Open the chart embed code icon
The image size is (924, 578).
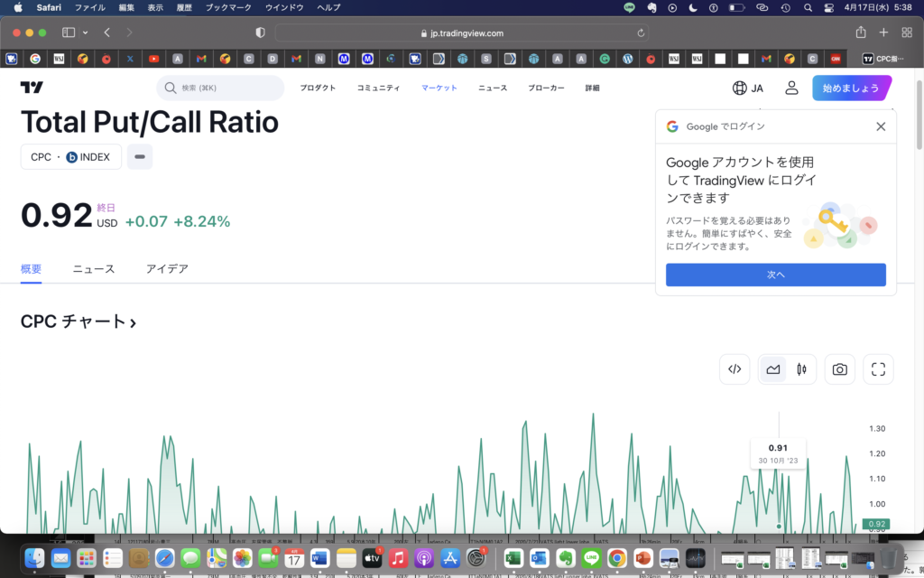click(x=735, y=368)
